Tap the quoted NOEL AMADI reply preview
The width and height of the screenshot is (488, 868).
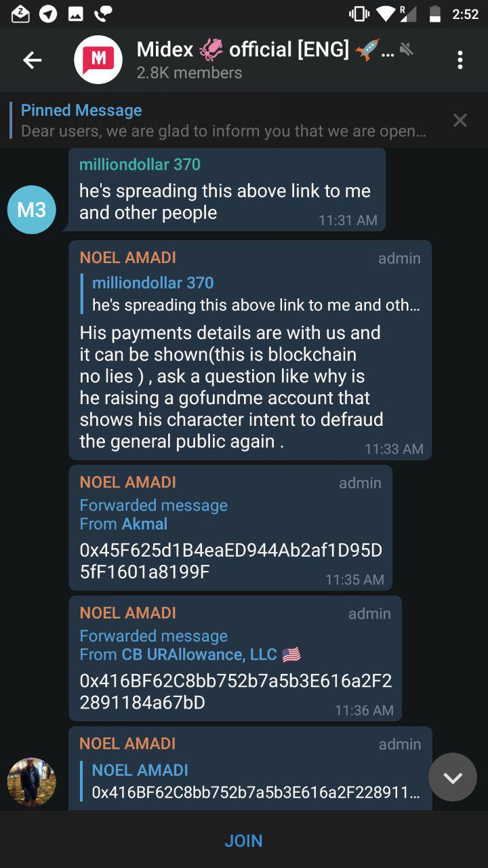pyautogui.click(x=256, y=781)
